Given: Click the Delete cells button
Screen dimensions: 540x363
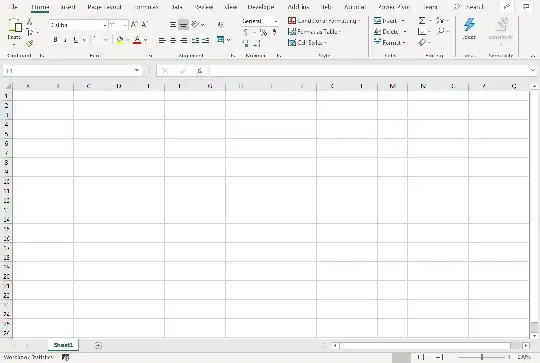Looking at the screenshot, I should click(x=390, y=32).
